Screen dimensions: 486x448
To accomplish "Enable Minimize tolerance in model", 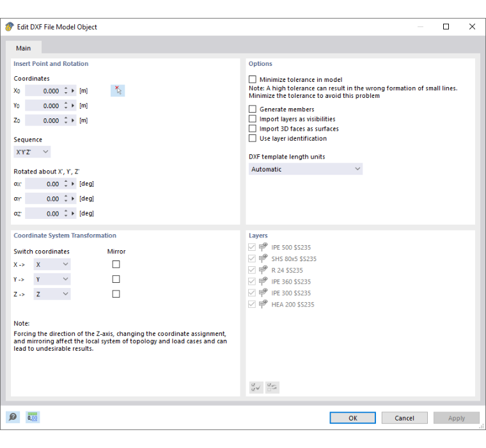I will 253,79.
